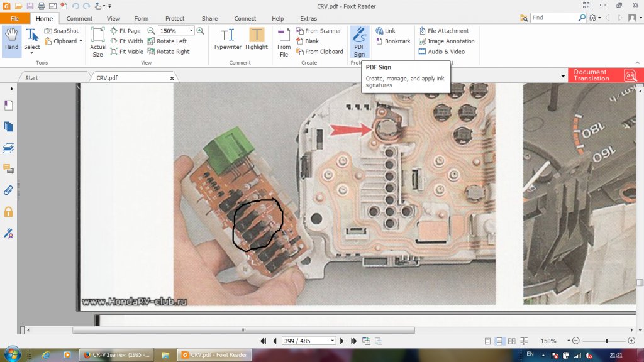
Task: Open the Help ribbon tab
Action: [x=277, y=18]
